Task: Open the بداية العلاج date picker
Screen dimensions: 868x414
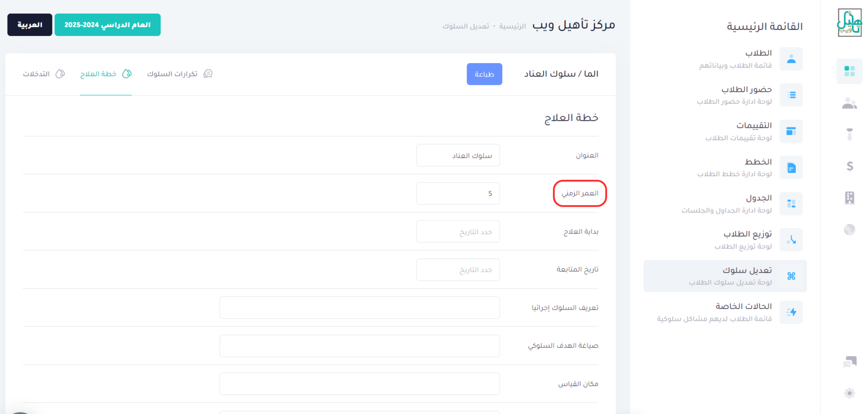Action: point(458,231)
